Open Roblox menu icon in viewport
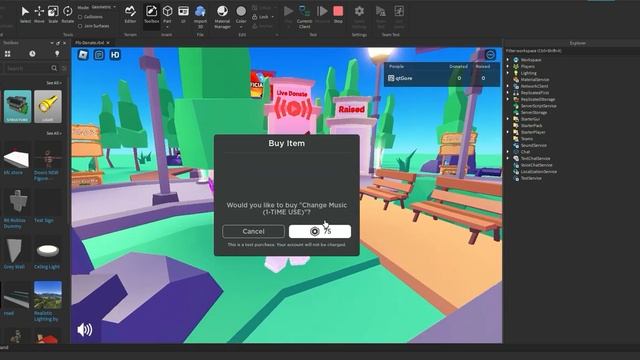Viewport: 640px width, 360px height. tap(83, 55)
